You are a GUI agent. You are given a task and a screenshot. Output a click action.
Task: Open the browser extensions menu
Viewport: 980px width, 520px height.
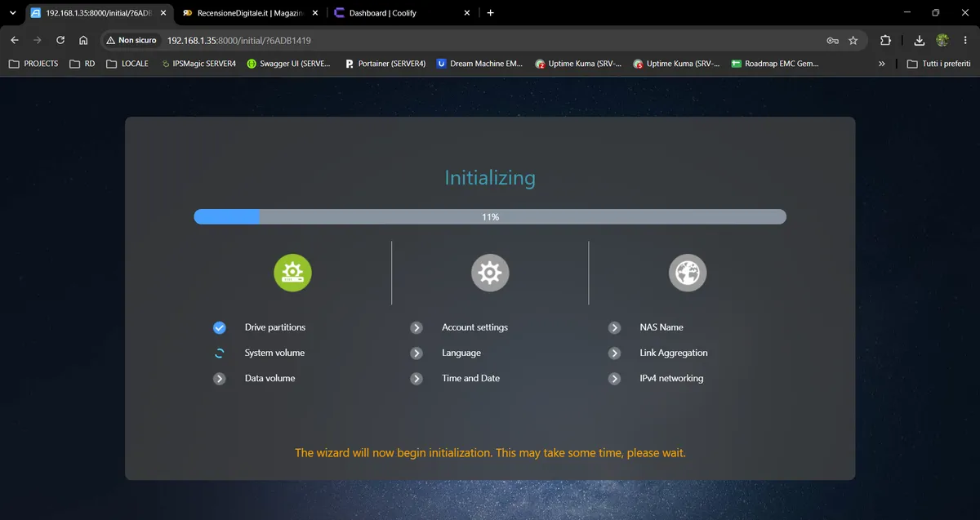(x=885, y=40)
